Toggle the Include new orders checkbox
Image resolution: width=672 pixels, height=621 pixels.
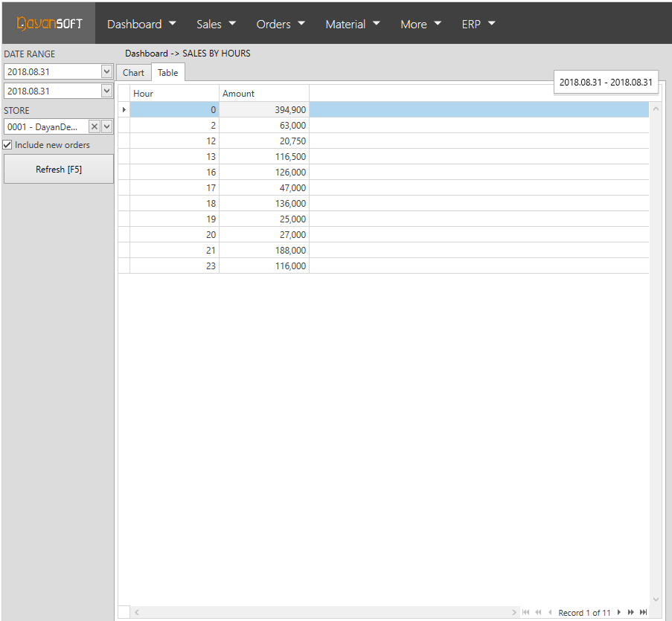[x=7, y=145]
